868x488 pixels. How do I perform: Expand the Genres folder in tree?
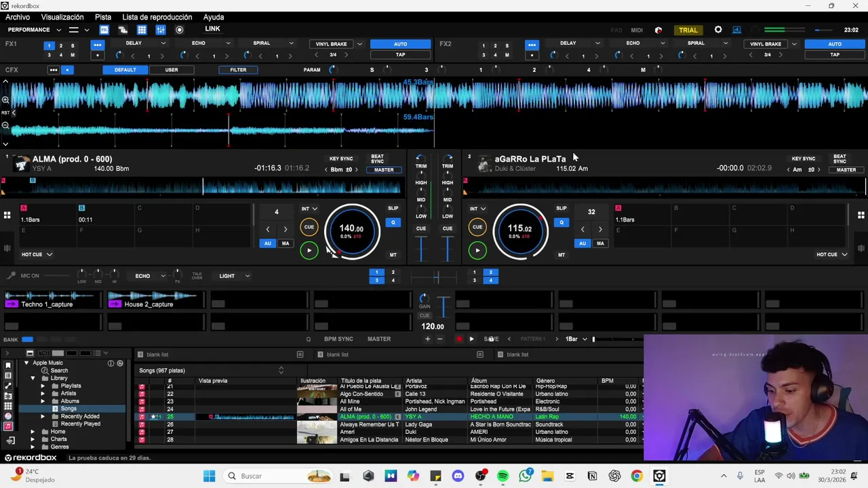(x=33, y=447)
